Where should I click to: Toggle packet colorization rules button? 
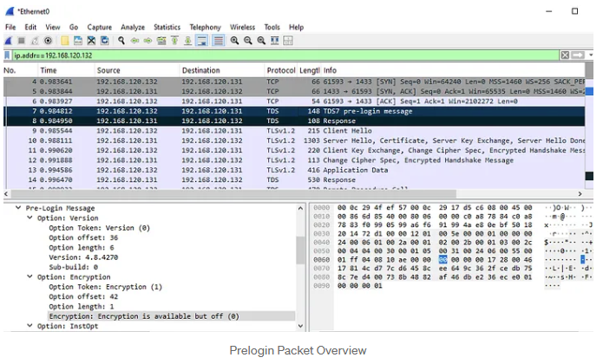[x=219, y=41]
